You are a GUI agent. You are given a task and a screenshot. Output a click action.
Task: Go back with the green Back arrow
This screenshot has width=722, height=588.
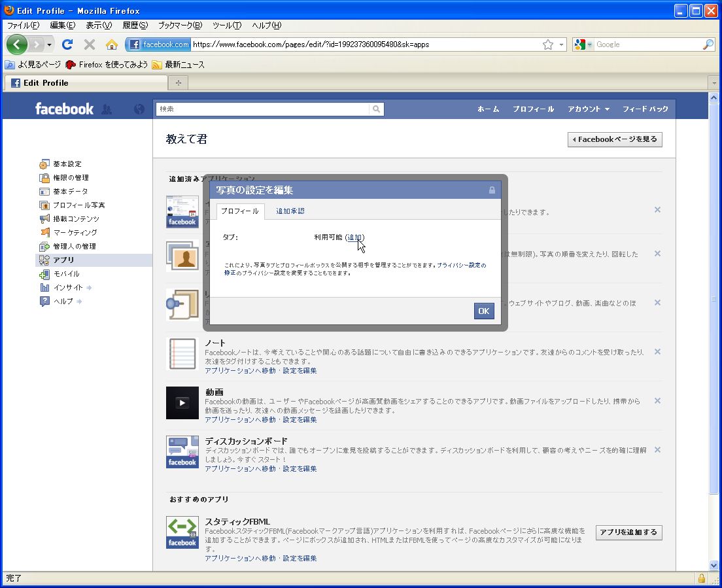tap(17, 44)
